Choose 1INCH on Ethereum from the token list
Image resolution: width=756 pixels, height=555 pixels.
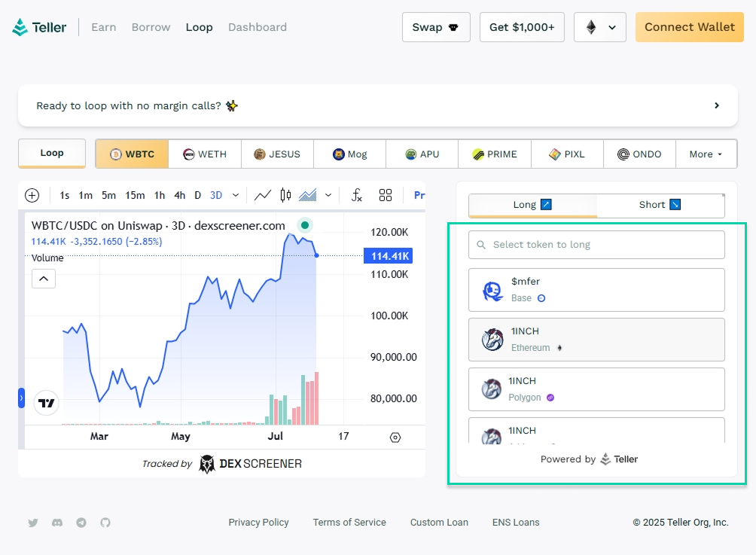[x=596, y=340]
